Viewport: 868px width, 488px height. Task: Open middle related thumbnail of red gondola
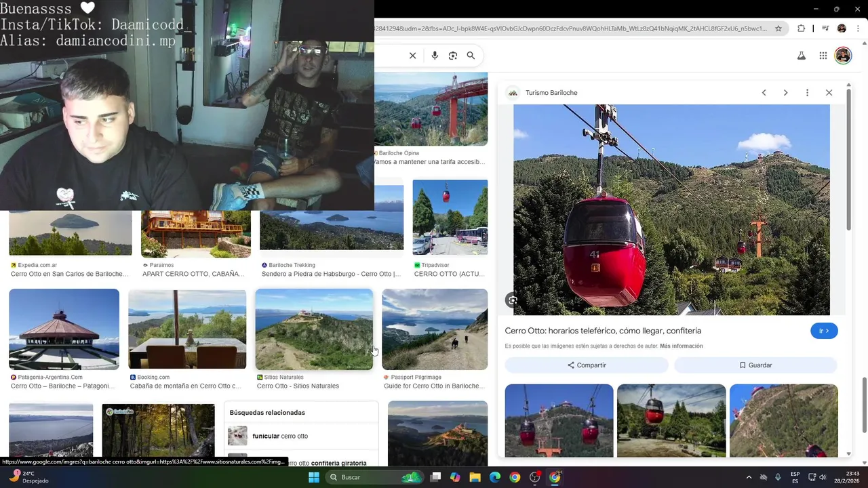(671, 420)
